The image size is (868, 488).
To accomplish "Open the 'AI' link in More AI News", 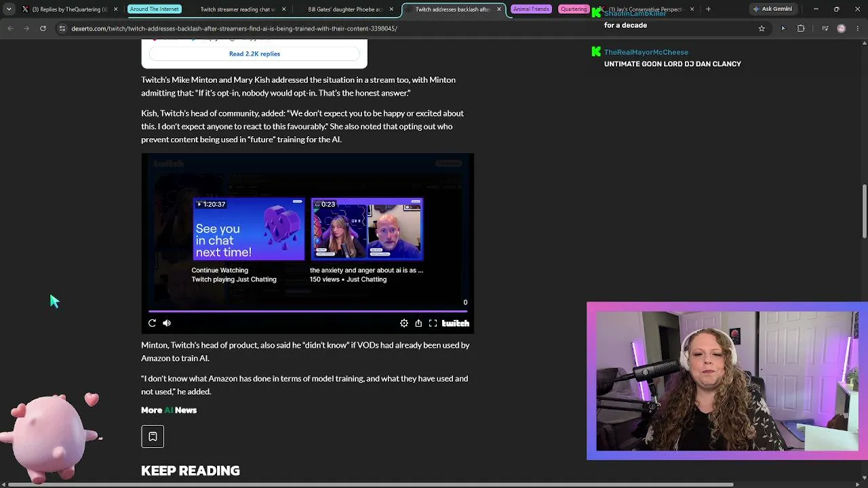I will point(168,410).
